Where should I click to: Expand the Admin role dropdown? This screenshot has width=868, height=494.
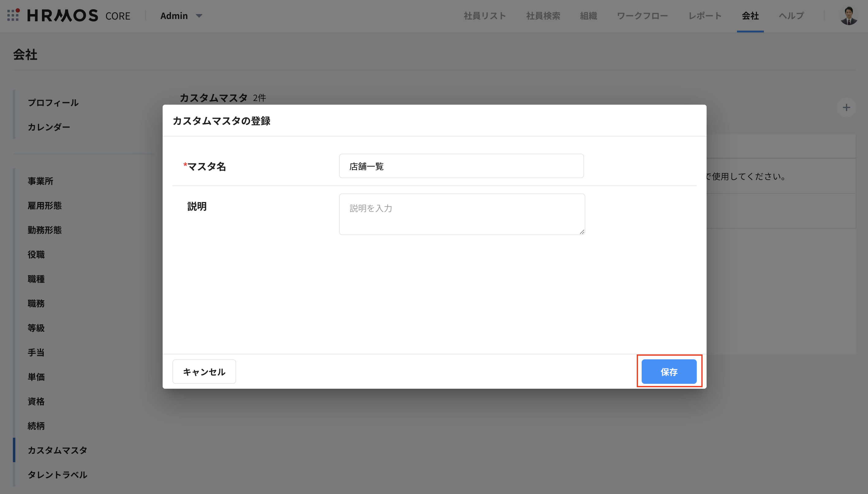click(x=181, y=16)
